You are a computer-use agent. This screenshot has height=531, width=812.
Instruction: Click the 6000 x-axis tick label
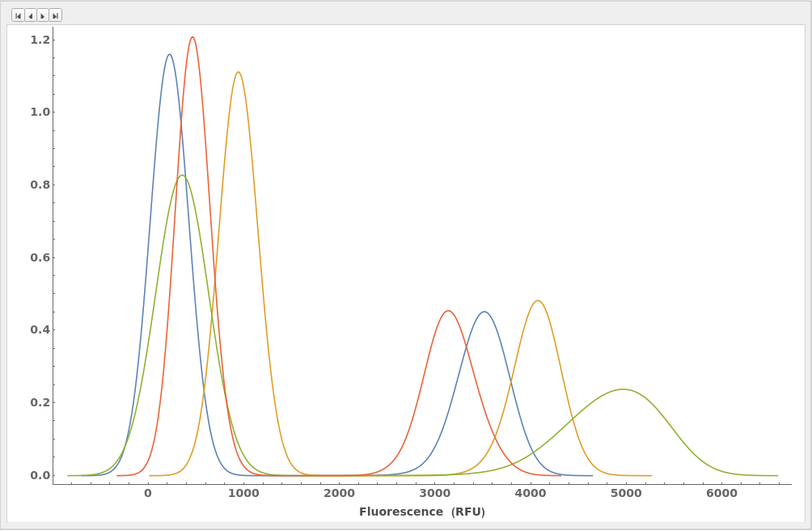(x=721, y=493)
